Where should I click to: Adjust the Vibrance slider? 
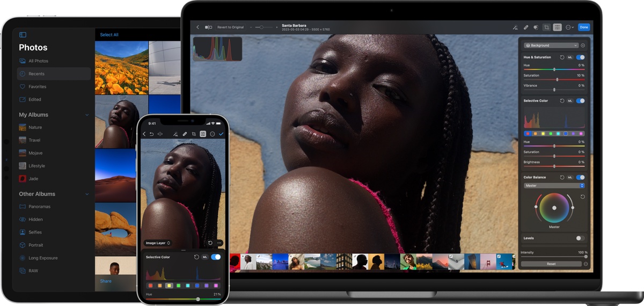554,90
